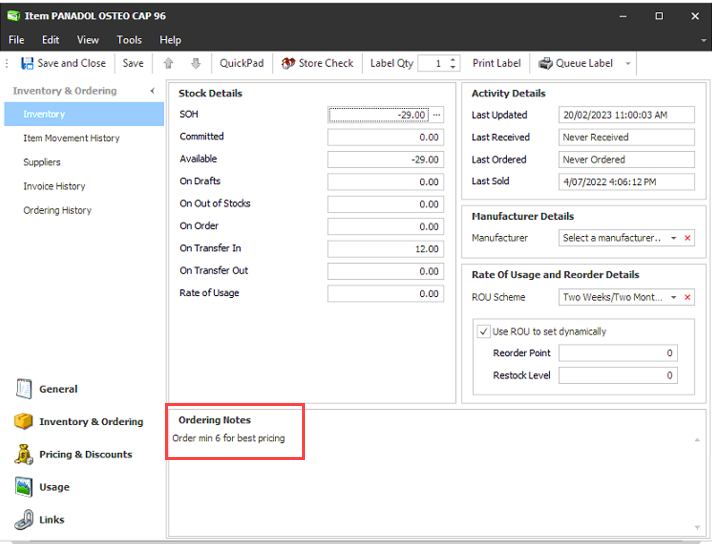Viewport: 712px width, 544px height.
Task: Clear the Manufacturer selection red X
Action: pos(687,238)
